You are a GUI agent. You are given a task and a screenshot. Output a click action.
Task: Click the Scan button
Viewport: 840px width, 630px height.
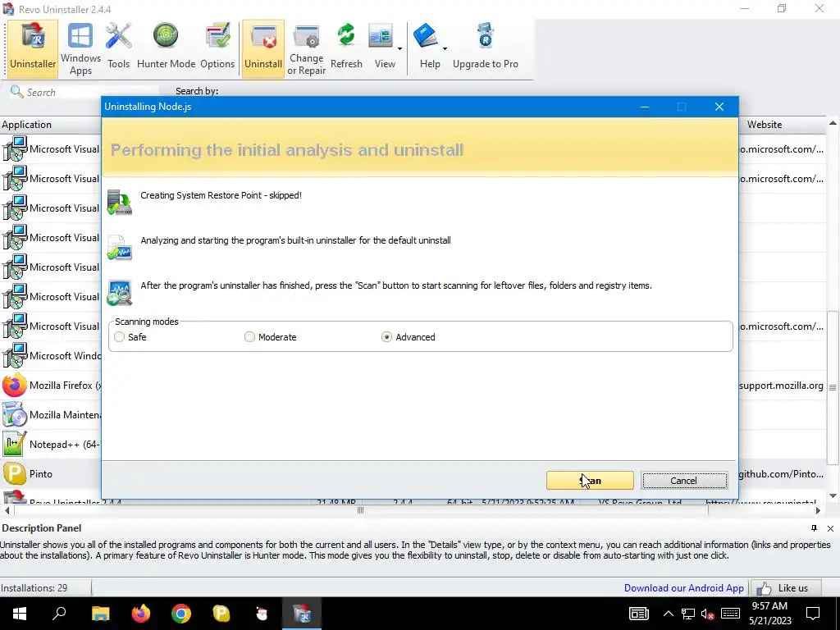point(590,481)
